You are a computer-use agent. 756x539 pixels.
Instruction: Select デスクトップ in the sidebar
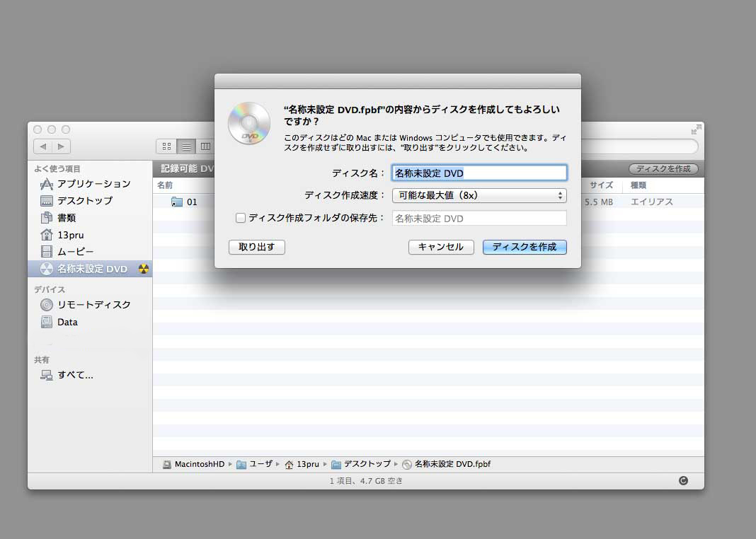(84, 201)
